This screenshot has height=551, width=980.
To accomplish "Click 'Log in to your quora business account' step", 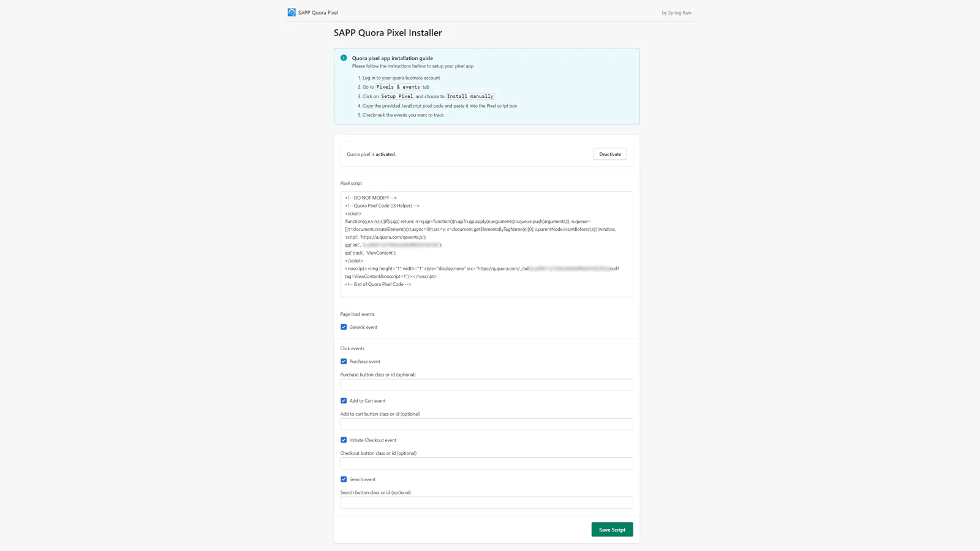I will 401,78.
